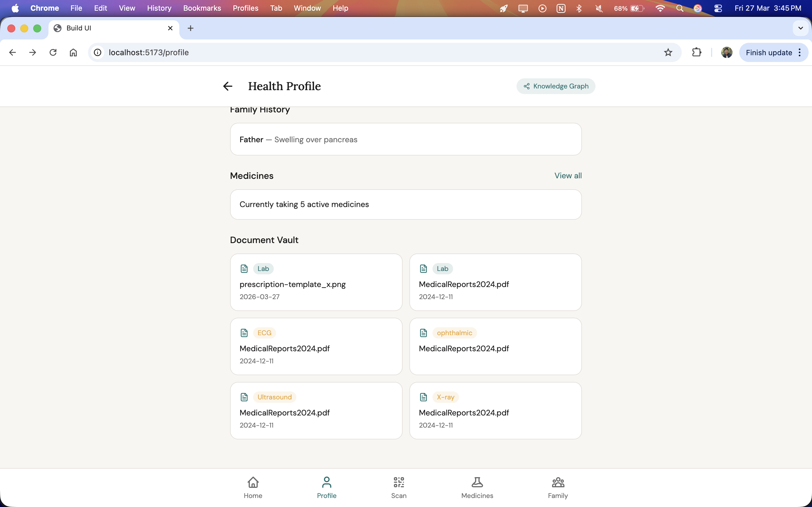The width and height of the screenshot is (812, 507).
Task: Open Chrome three-dot menu
Action: (800, 53)
